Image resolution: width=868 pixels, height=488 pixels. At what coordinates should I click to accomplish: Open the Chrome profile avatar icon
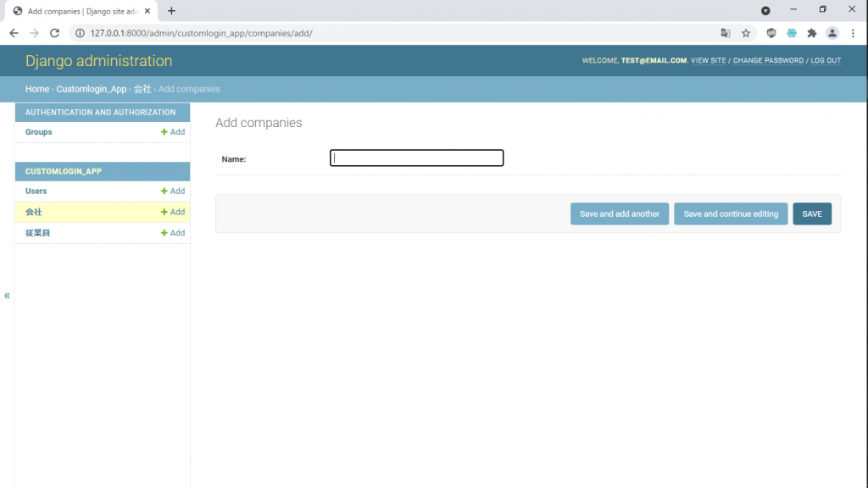pos(832,33)
